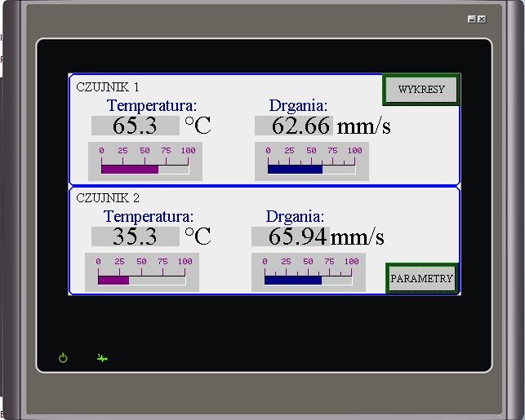This screenshot has height=420, width=525.
Task: Click °C unit beside 35.3
Action: 198,237
